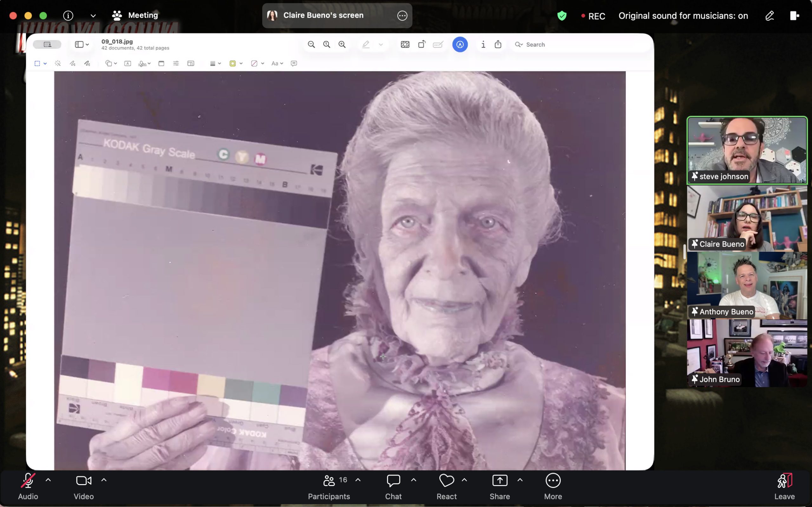Expand Share options caret
Screen dimensions: 812x507
pos(520,480)
